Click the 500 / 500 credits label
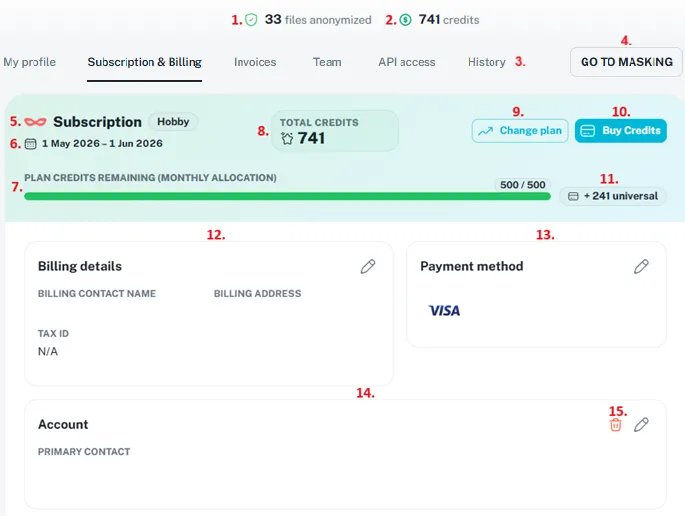685x516 pixels. 522,185
